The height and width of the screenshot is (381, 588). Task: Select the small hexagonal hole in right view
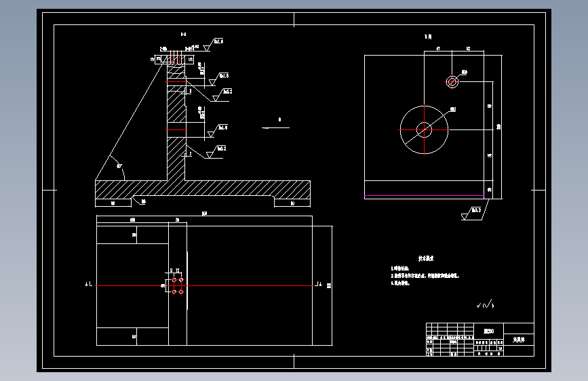[x=452, y=82]
